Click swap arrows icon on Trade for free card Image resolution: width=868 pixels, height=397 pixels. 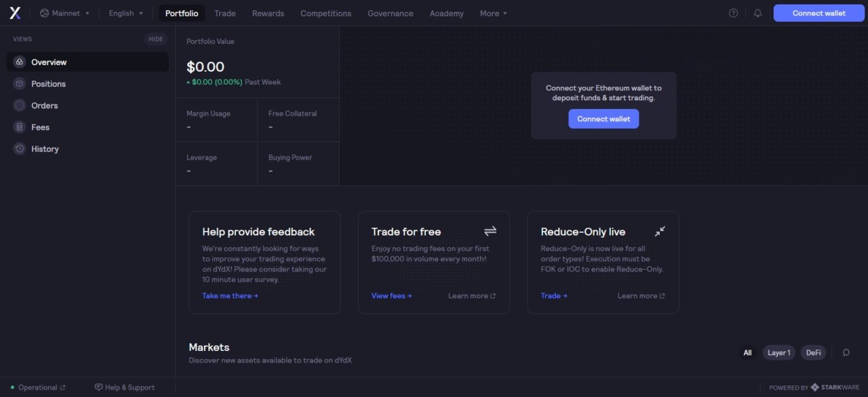point(490,231)
